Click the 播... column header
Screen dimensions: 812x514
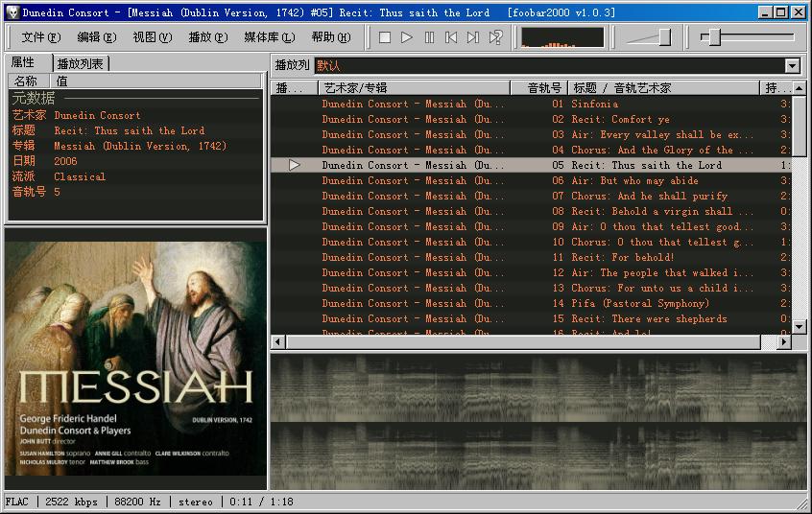[294, 88]
